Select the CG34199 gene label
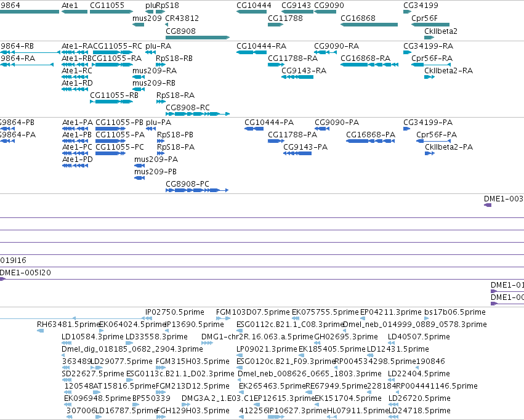This screenshot has height=420, width=524. pos(421,6)
